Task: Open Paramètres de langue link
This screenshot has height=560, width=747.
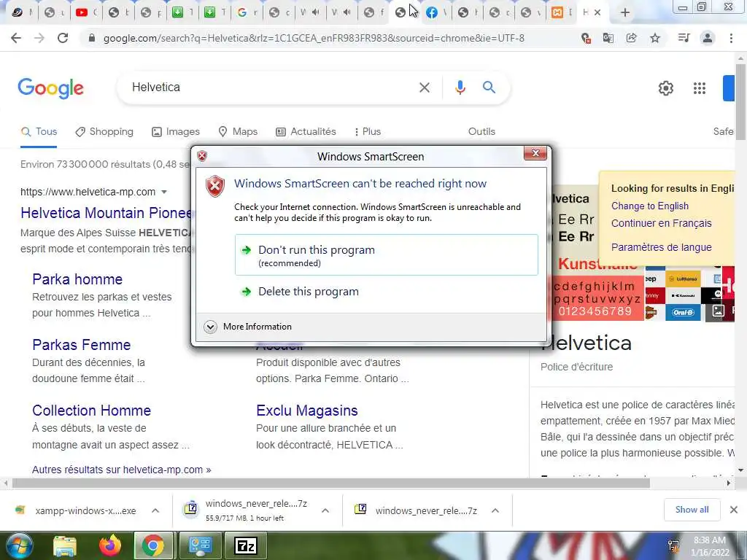Action: (661, 247)
